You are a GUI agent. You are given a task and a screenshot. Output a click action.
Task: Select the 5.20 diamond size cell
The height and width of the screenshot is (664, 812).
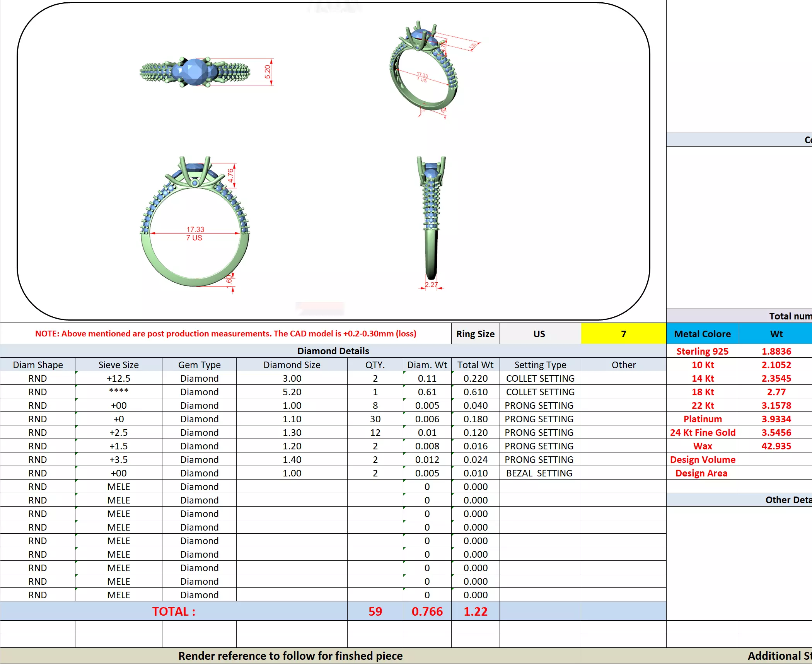[292, 392]
